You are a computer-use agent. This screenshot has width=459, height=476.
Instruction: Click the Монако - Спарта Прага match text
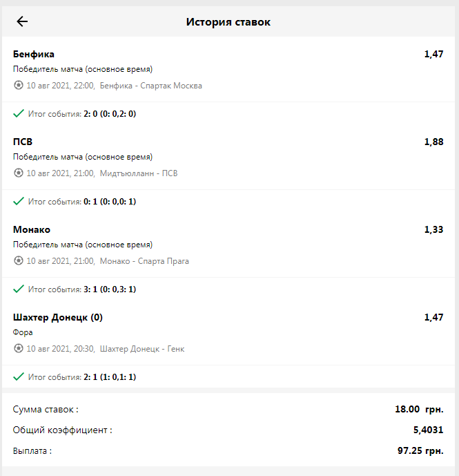[144, 261]
